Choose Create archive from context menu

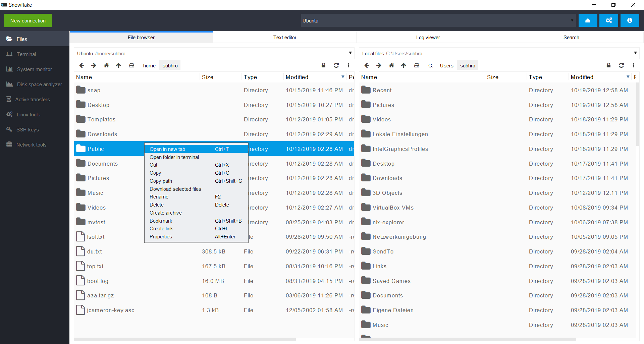click(x=166, y=213)
